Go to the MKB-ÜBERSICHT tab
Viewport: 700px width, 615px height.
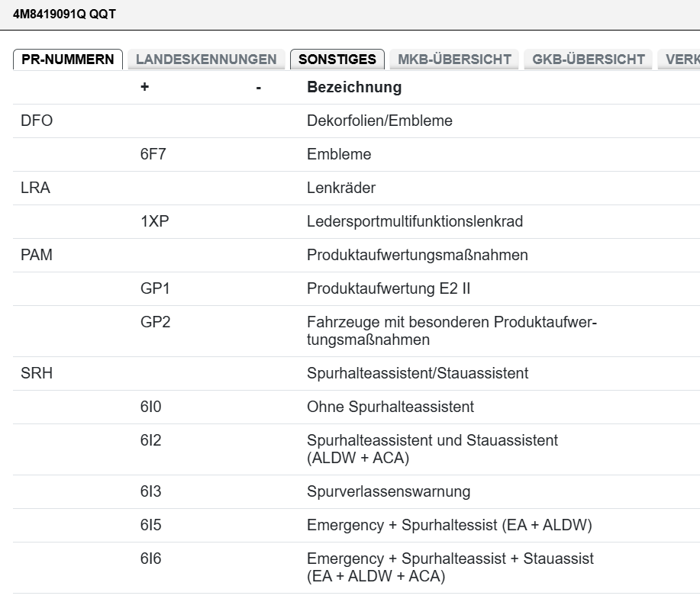pyautogui.click(x=454, y=60)
